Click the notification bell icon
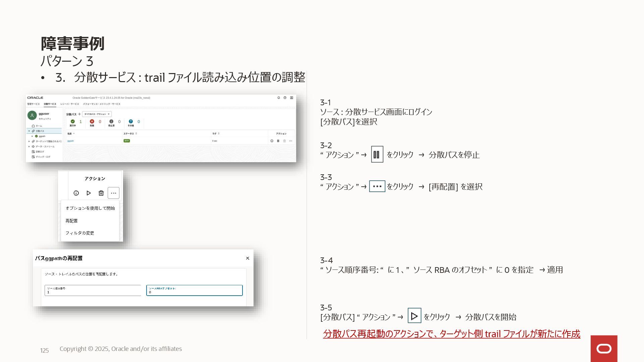This screenshot has width=644, height=362. click(278, 98)
